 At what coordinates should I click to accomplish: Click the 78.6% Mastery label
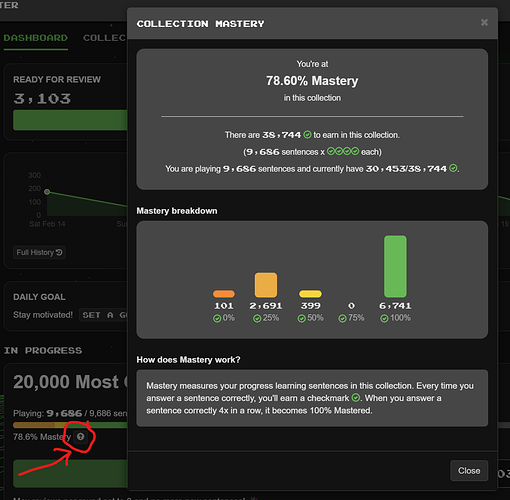pyautogui.click(x=42, y=437)
